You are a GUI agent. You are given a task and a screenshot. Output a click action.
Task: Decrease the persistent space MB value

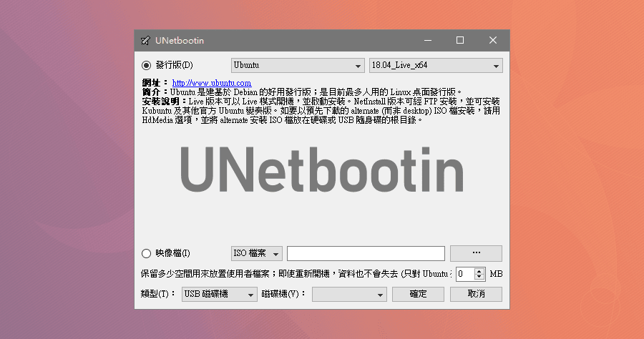pyautogui.click(x=479, y=277)
